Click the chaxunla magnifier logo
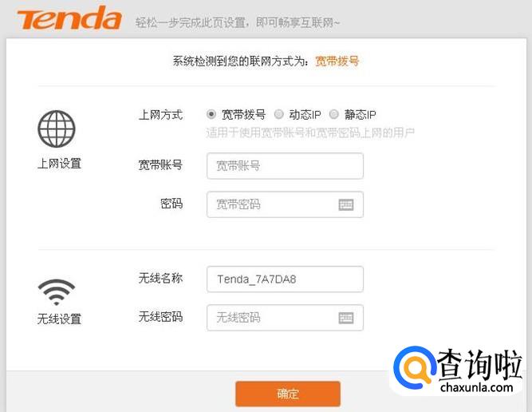The width and height of the screenshot is (532, 412). (x=414, y=369)
